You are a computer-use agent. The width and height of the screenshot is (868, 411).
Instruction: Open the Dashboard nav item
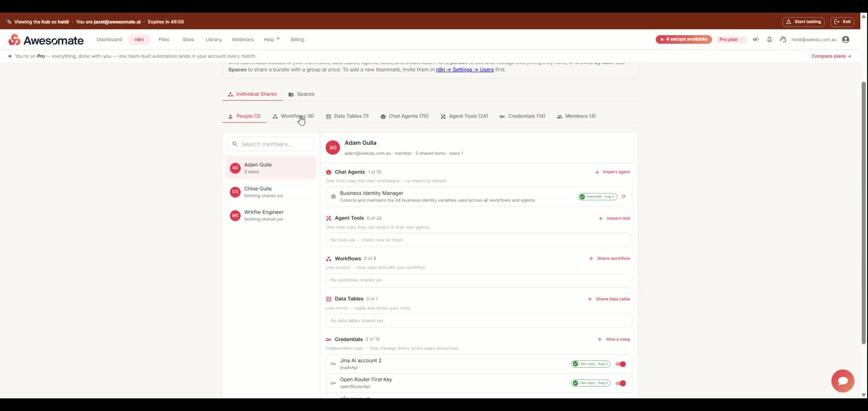tap(109, 40)
